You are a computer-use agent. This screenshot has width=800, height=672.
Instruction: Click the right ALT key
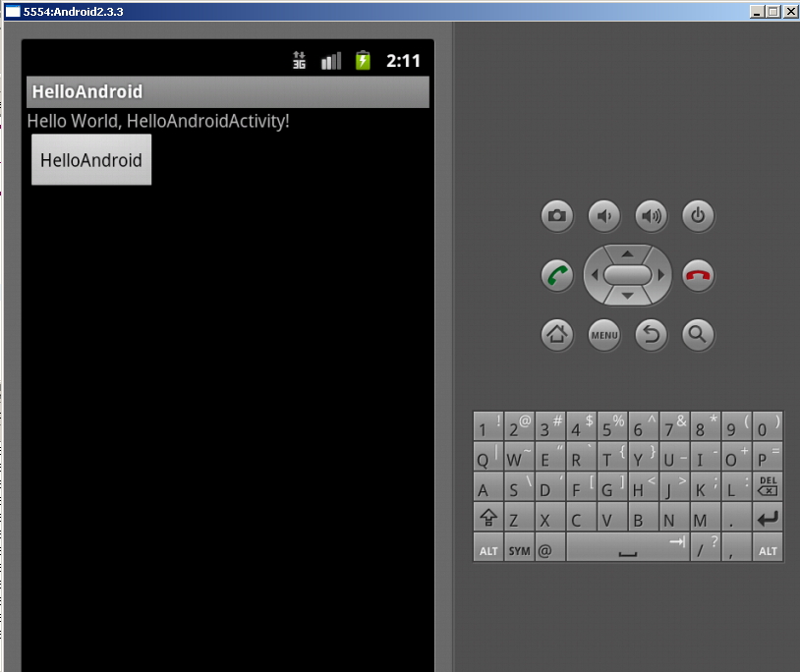click(x=768, y=547)
